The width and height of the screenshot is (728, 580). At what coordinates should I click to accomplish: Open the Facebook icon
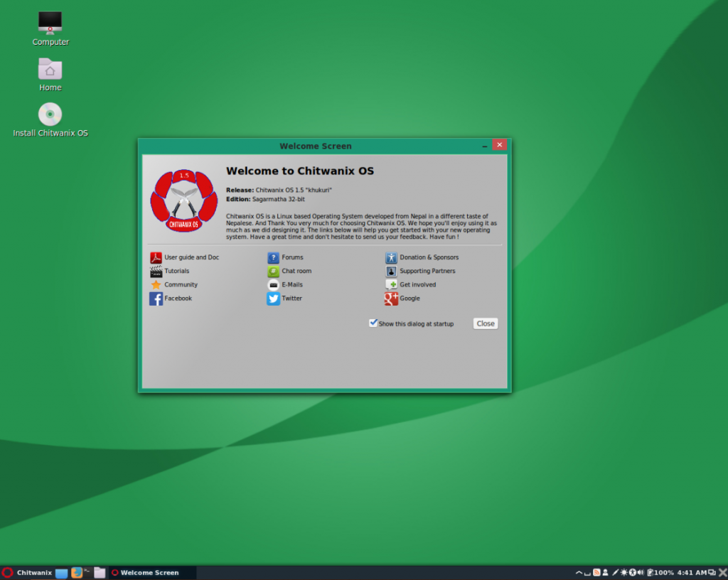(x=156, y=299)
